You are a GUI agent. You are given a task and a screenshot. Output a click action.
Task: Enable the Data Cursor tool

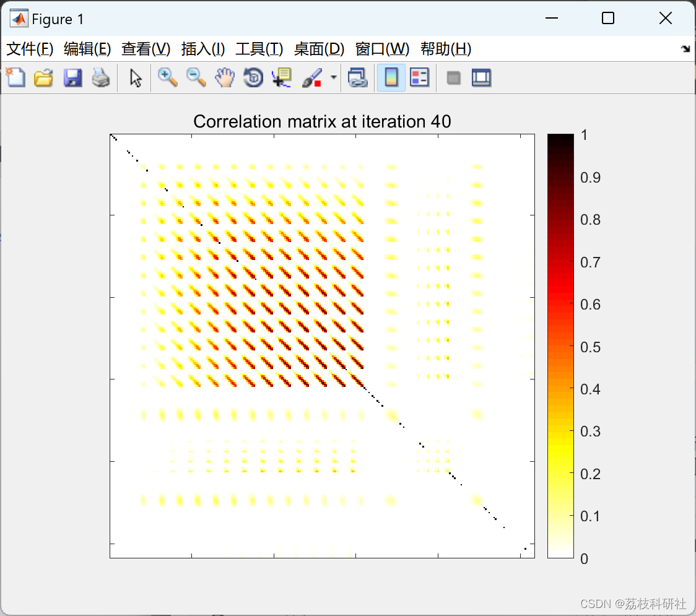click(281, 77)
